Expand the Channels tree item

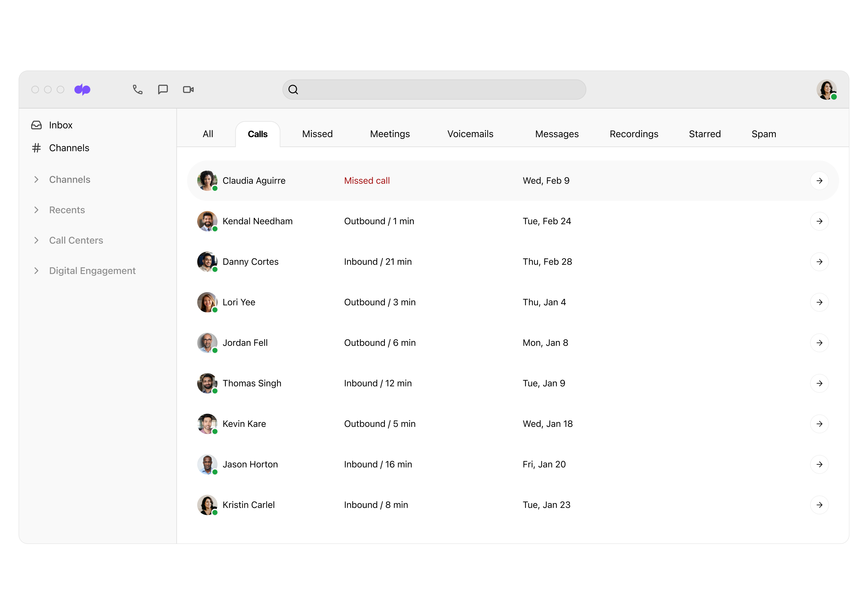pyautogui.click(x=36, y=179)
